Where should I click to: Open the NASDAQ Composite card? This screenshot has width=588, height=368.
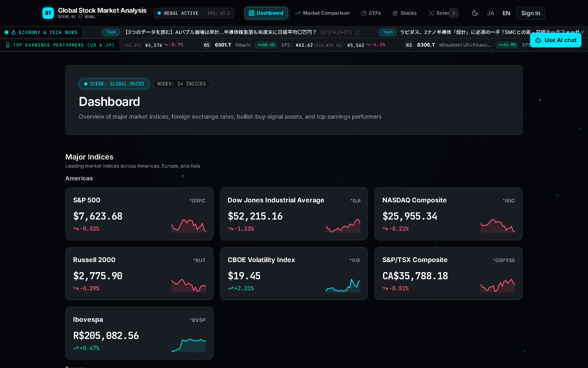point(448,214)
